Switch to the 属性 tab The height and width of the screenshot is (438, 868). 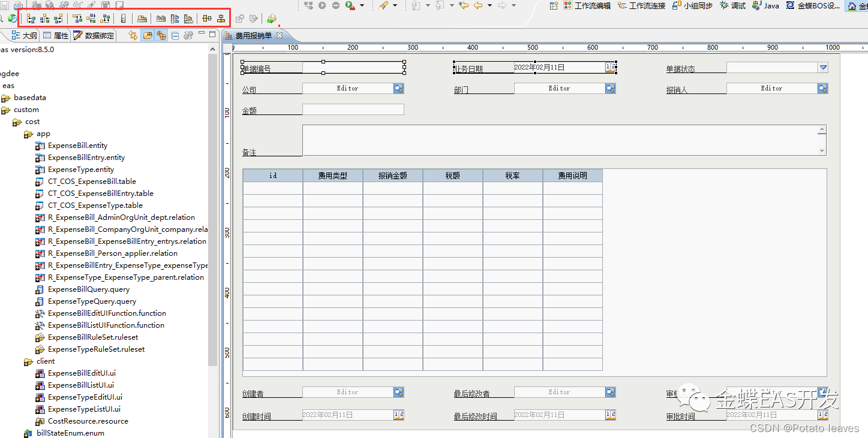click(56, 36)
